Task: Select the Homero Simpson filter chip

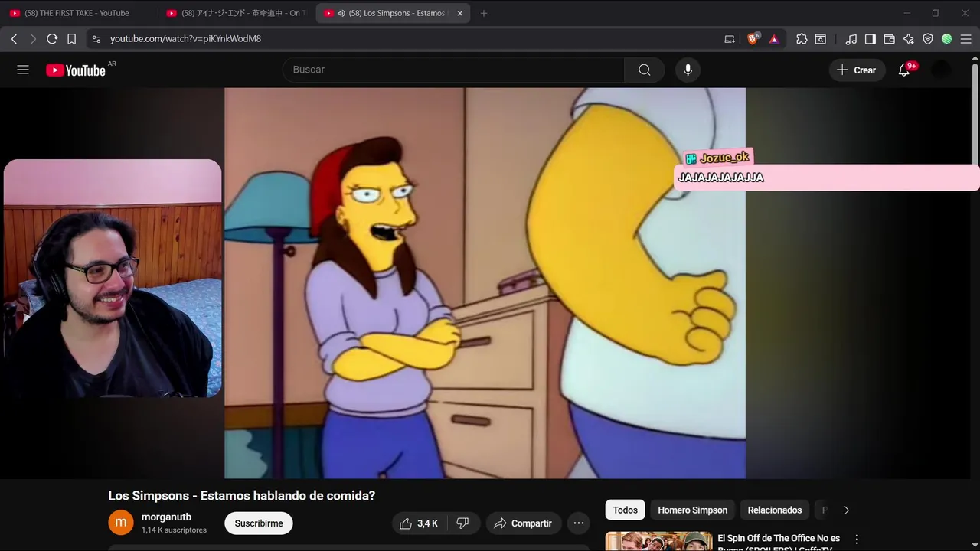Action: tap(693, 510)
